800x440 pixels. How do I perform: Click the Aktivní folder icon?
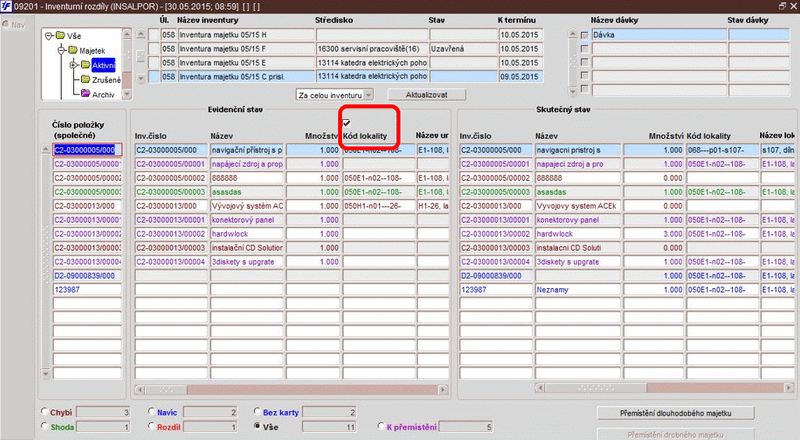point(85,65)
